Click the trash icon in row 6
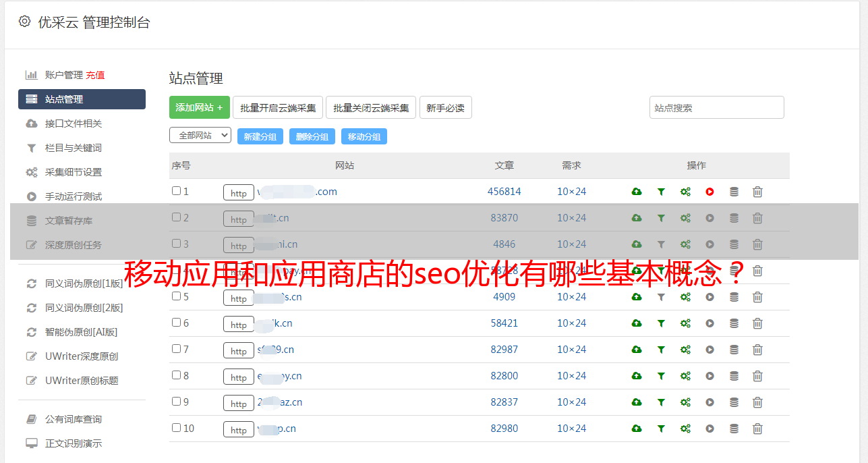Screen dimensions: 868x463 coord(757,323)
